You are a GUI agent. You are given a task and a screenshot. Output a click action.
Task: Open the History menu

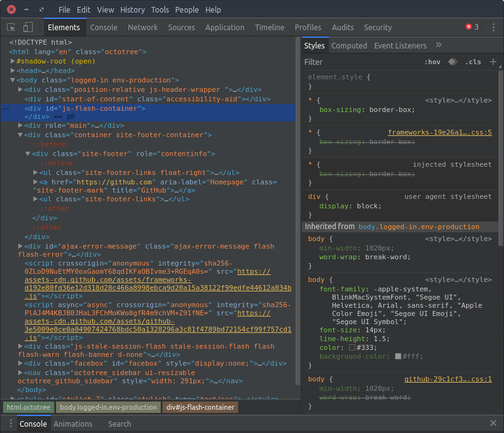[x=132, y=9]
